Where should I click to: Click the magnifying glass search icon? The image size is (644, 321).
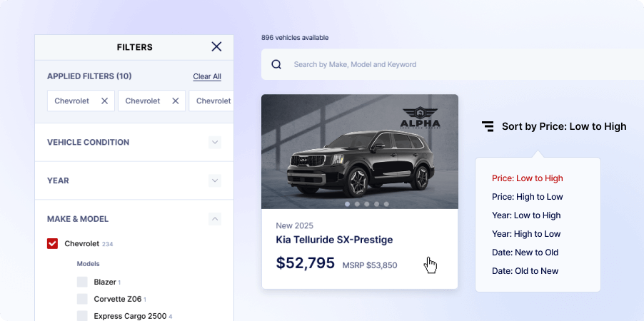[276, 64]
